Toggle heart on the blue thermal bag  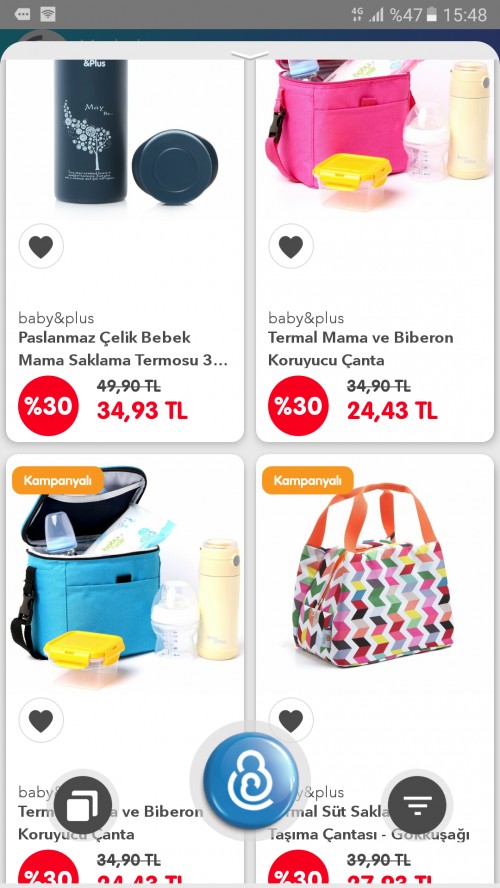coord(41,720)
